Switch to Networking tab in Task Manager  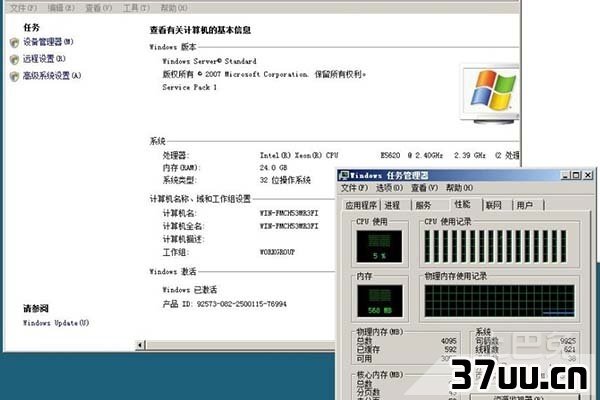tap(494, 206)
